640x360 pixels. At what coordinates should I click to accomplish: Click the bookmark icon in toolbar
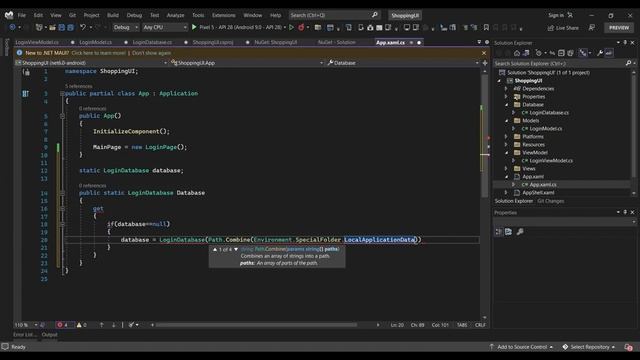pyautogui.click(x=486, y=27)
